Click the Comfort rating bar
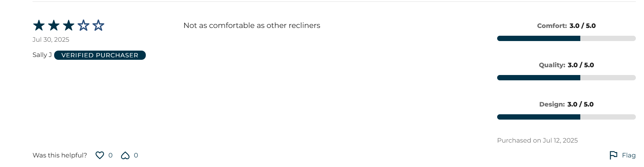This screenshot has height=167, width=644. (566, 39)
